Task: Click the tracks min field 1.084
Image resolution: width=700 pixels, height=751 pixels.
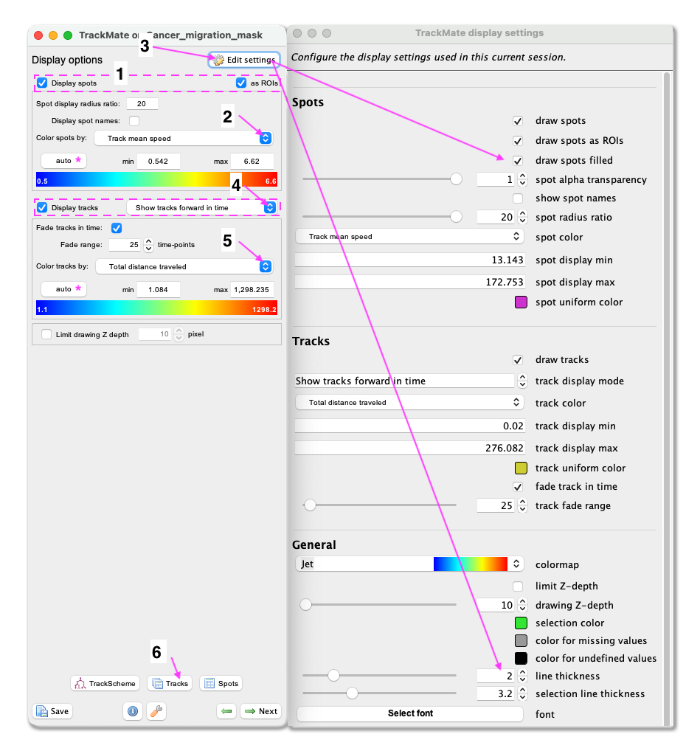Action: (x=159, y=290)
